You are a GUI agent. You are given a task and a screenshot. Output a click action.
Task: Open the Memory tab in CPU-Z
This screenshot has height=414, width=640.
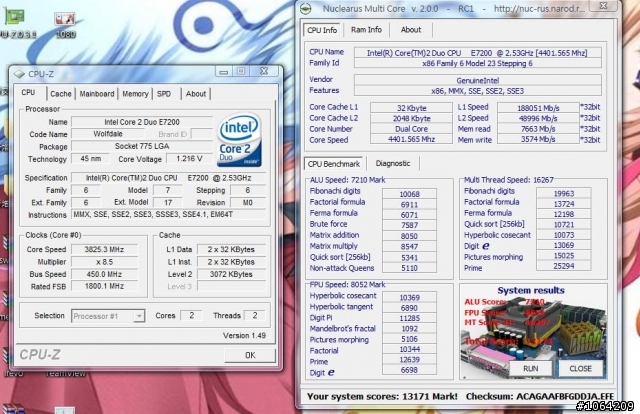tap(135, 94)
